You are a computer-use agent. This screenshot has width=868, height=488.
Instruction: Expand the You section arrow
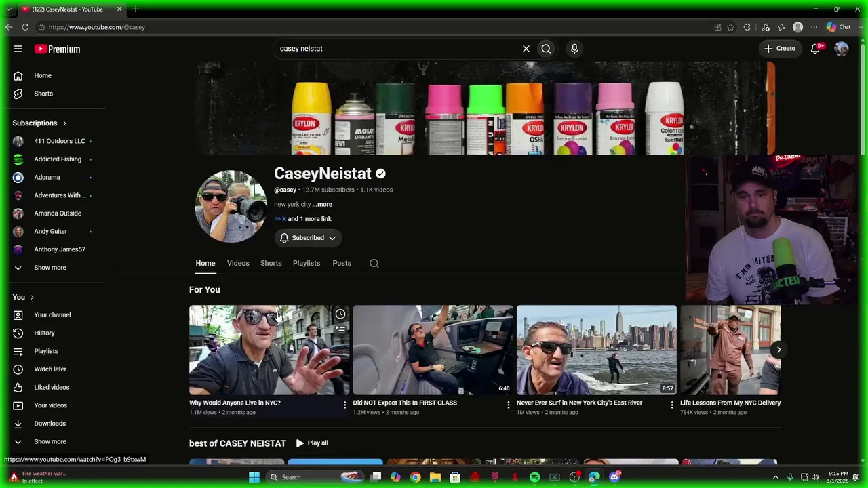tap(32, 298)
